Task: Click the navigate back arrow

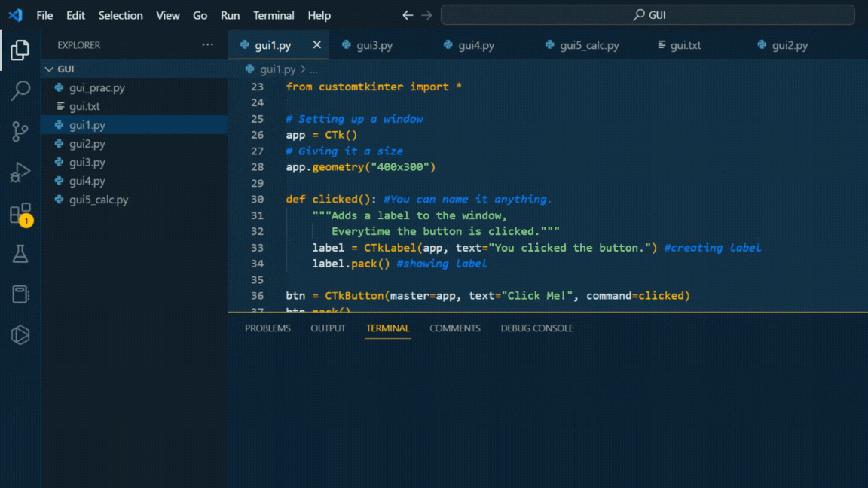Action: (x=408, y=14)
